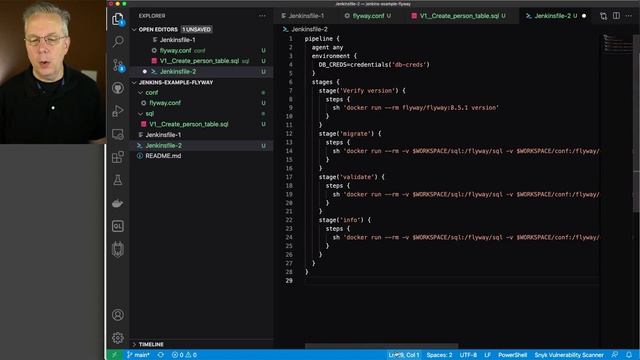Click the stage('info') line
This screenshot has width=640, height=360.
[344, 220]
